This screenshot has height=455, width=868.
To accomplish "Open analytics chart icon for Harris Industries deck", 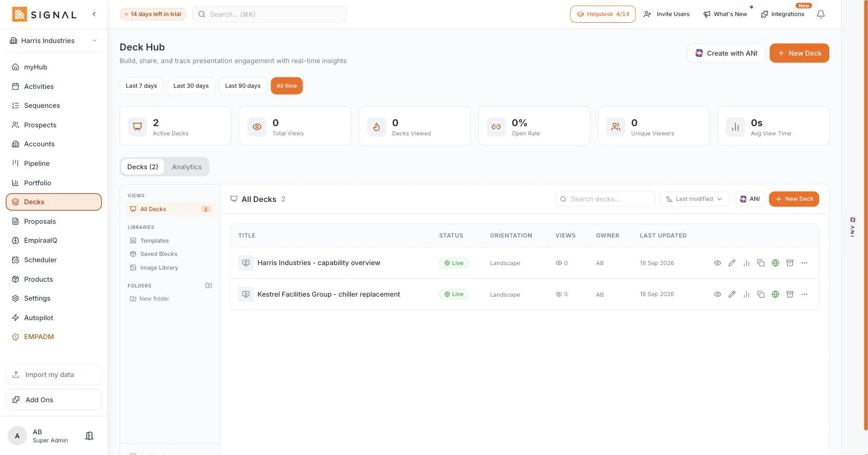I will point(746,263).
